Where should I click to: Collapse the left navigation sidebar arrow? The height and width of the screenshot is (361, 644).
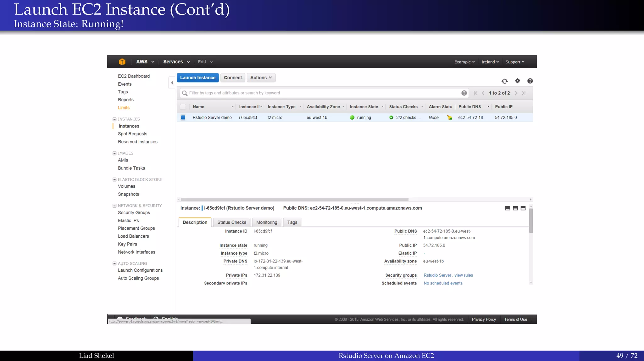(x=172, y=83)
